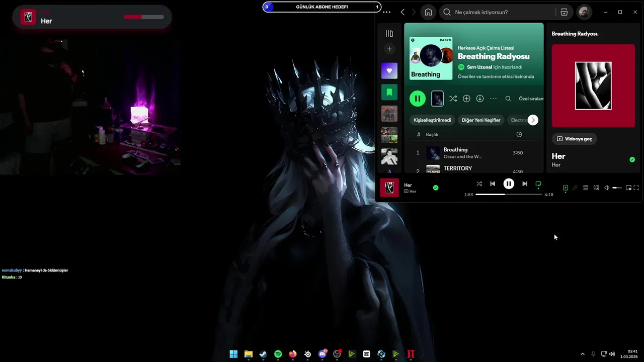The width and height of the screenshot is (644, 362).
Task: Download the playlist with the down-arrow icon
Action: pos(480,99)
